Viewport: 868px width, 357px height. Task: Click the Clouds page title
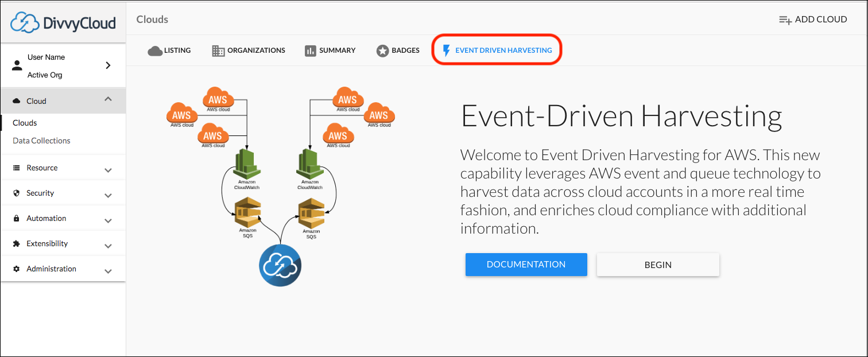click(152, 20)
